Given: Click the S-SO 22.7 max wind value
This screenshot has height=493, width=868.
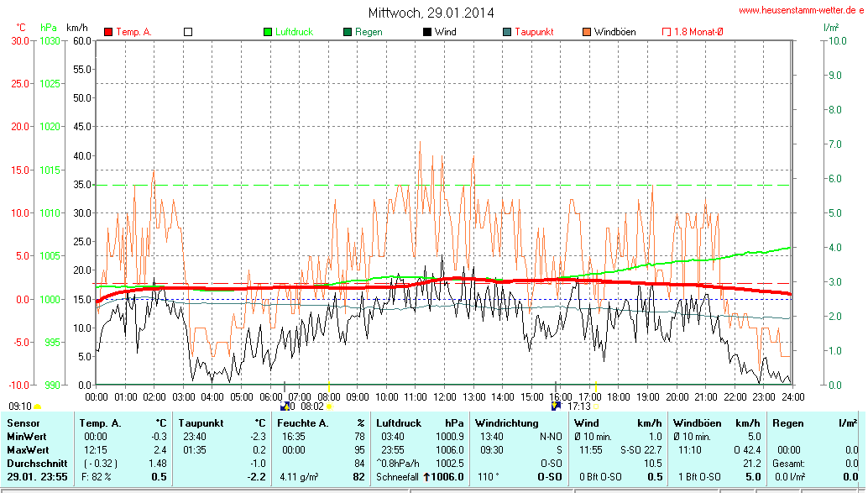Looking at the screenshot, I should click(x=641, y=450).
